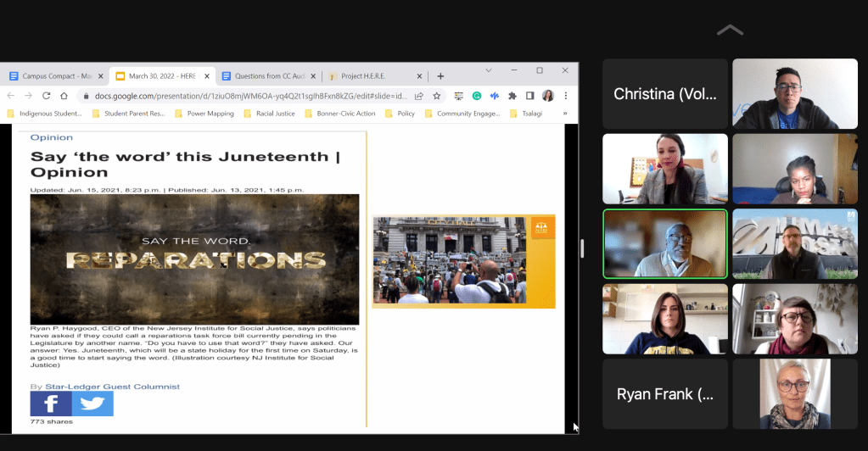Open the Extensions puzzle piece icon
The width and height of the screenshot is (868, 451).
[x=512, y=96]
